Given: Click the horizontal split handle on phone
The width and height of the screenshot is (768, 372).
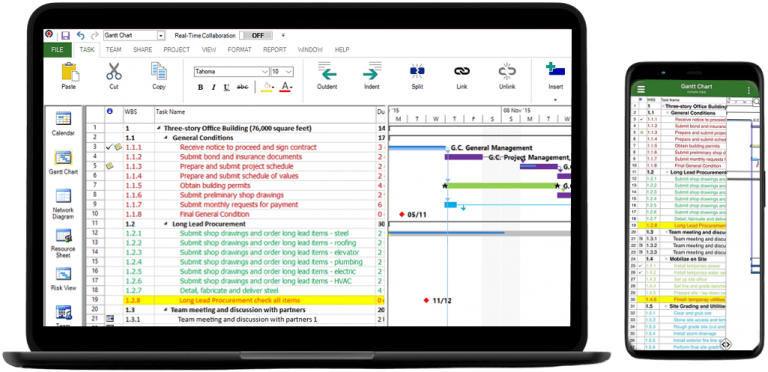Looking at the screenshot, I should (725, 344).
